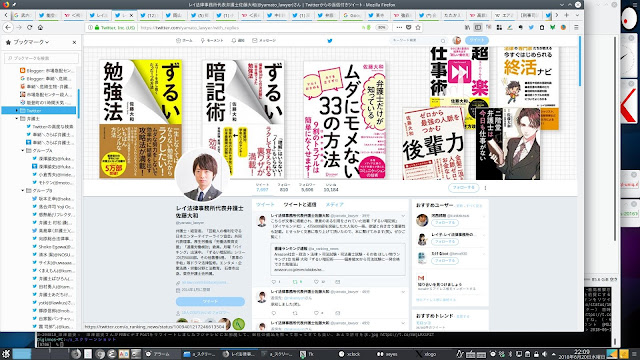Image resolution: width=640 pixels, height=360 pixels.
Task: Open the page actions three-dot menu
Action: [399, 27]
